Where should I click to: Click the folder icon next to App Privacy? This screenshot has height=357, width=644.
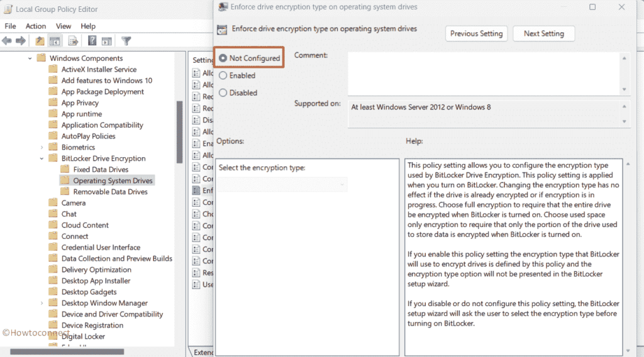coord(53,102)
